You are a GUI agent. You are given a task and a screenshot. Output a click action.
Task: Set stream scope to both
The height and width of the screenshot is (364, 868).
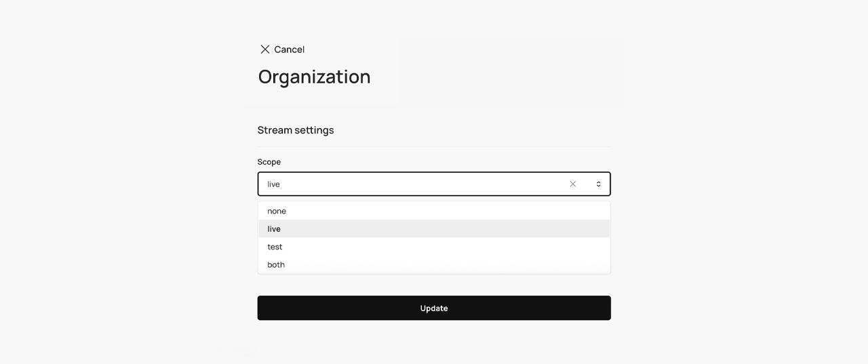point(276,264)
